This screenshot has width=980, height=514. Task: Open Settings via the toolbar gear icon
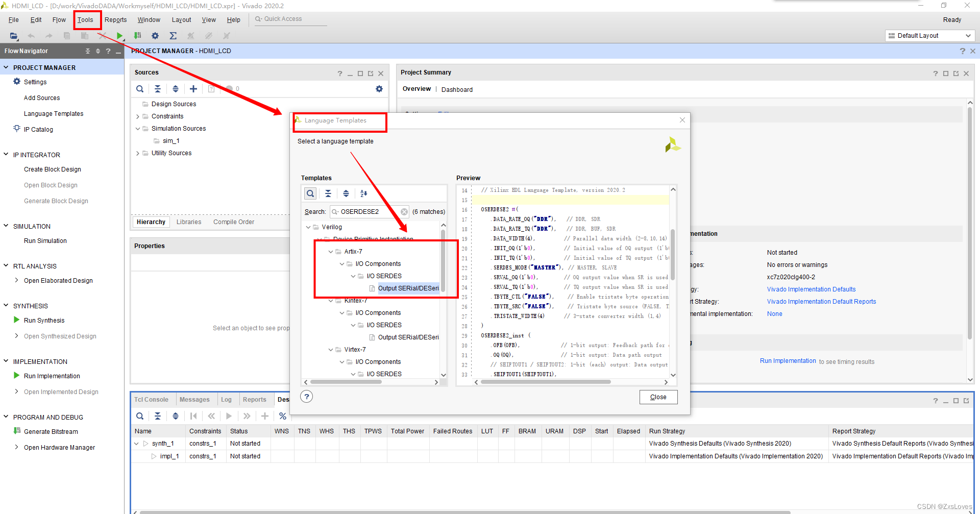pos(155,36)
